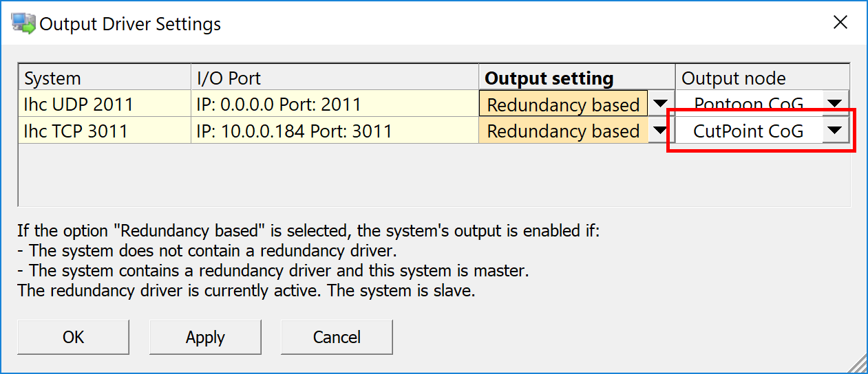Click the CutPoint CoG output node field
The width and height of the screenshot is (868, 374).
point(748,131)
